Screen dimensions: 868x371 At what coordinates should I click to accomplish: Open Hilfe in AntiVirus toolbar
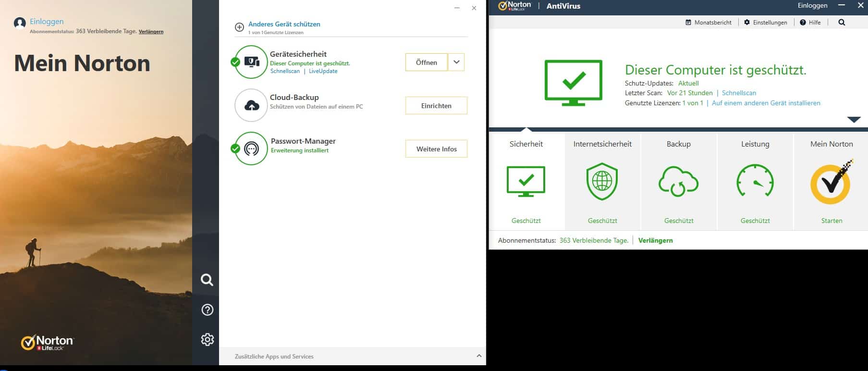810,23
